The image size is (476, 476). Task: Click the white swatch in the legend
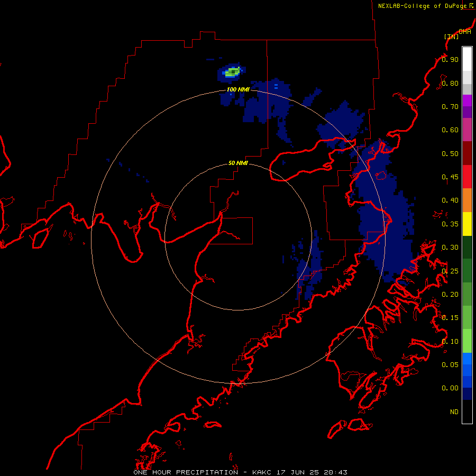pyautogui.click(x=467, y=59)
